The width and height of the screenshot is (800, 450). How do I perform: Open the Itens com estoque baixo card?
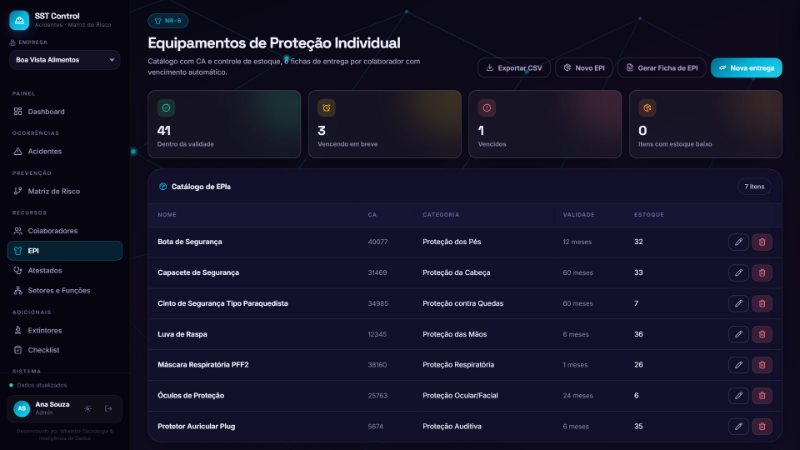706,124
